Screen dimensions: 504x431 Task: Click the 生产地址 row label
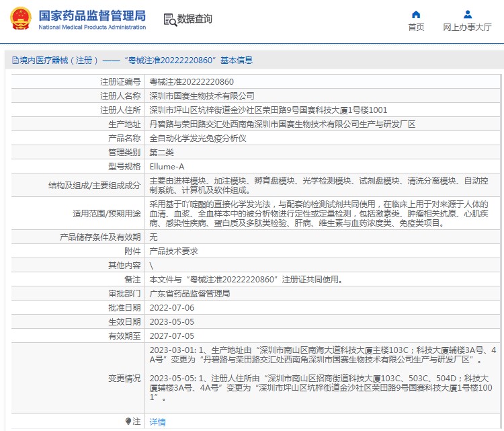click(124, 124)
